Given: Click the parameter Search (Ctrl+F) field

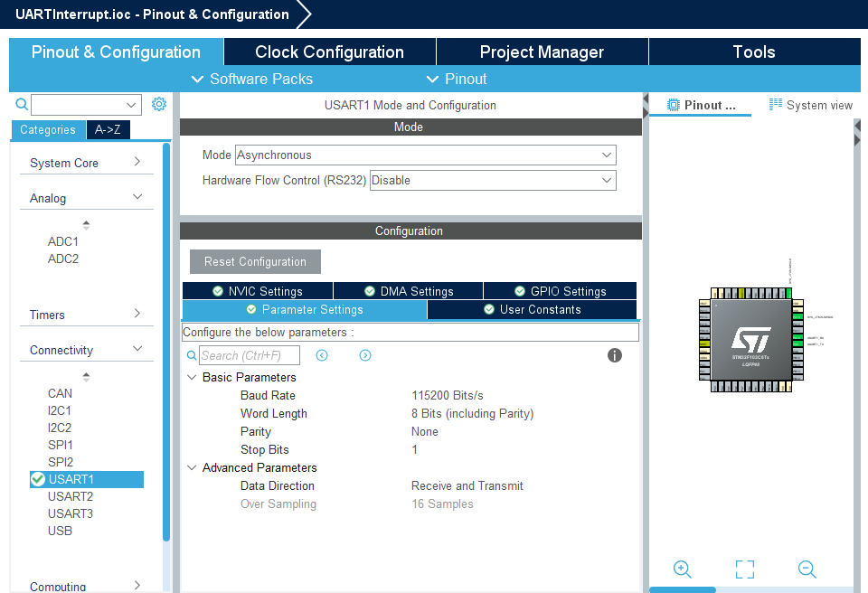Looking at the screenshot, I should pyautogui.click(x=250, y=355).
